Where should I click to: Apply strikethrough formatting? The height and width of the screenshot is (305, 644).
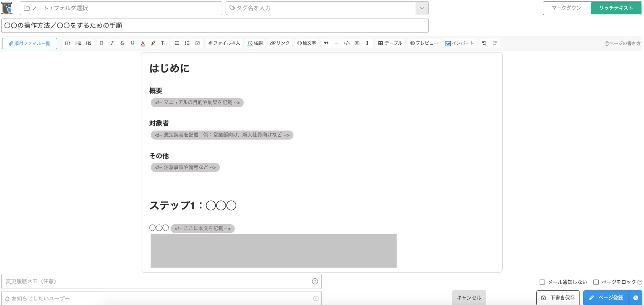[x=122, y=43]
